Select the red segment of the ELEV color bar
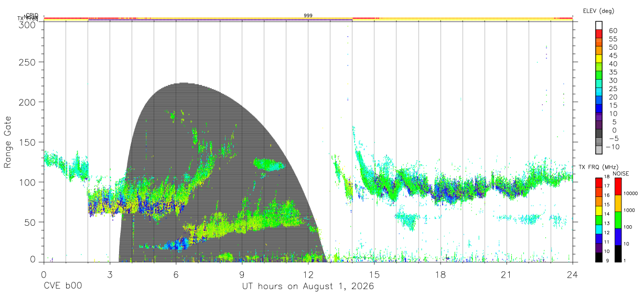The width and height of the screenshot is (644, 297). [x=599, y=33]
